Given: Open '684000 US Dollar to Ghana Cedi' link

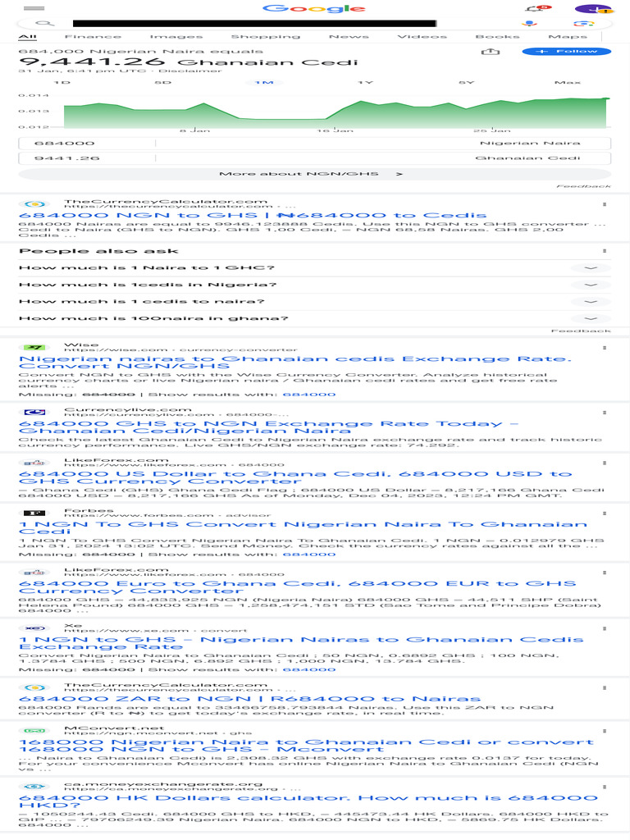Looking at the screenshot, I should coord(295,478).
